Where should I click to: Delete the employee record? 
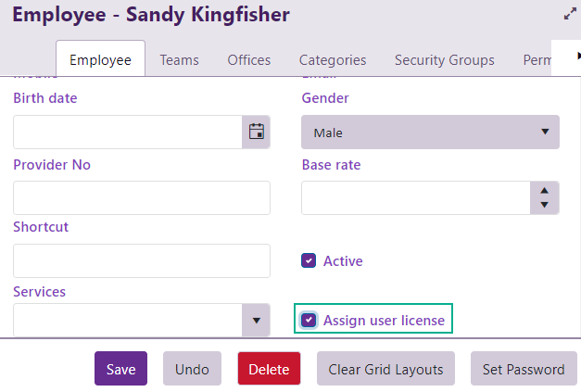click(270, 369)
